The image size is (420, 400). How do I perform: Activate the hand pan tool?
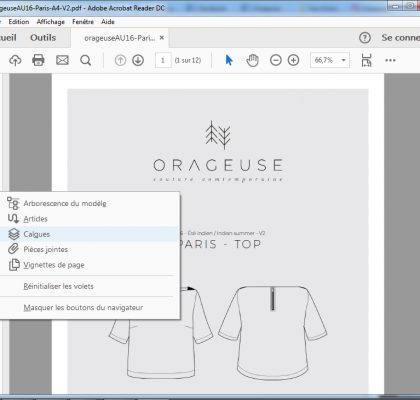tap(252, 60)
